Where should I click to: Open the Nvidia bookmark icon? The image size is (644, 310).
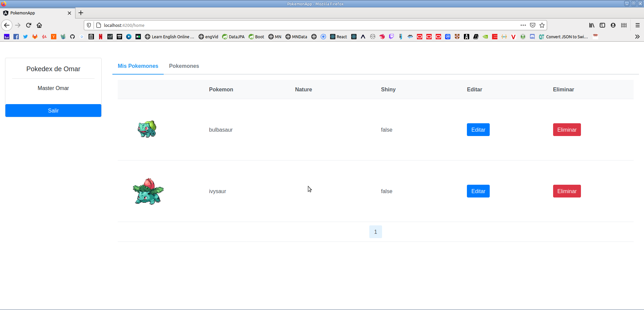[485, 37]
